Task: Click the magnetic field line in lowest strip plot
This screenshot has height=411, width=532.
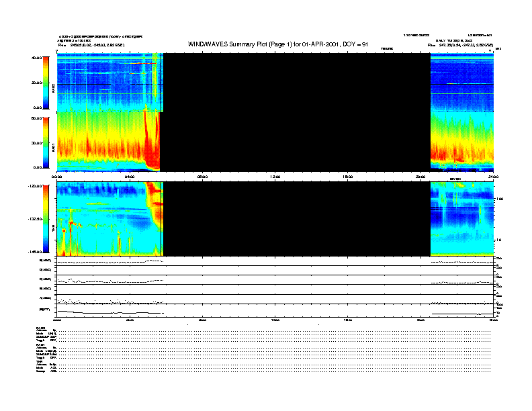Action: click(x=110, y=312)
